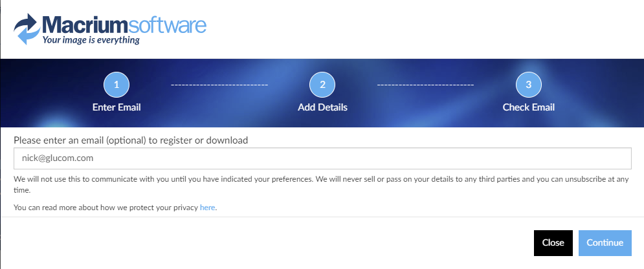644x269 pixels.
Task: Go to the "Check Email" step label
Action: [528, 107]
